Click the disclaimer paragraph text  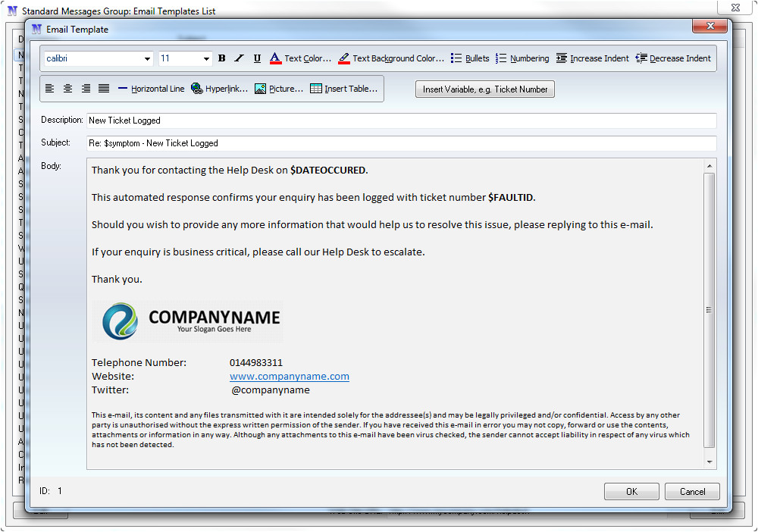click(390, 430)
